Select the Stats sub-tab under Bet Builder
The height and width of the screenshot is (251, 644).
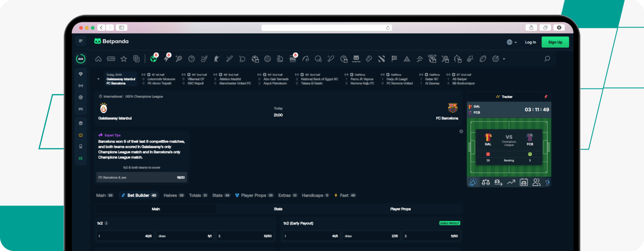(278, 209)
